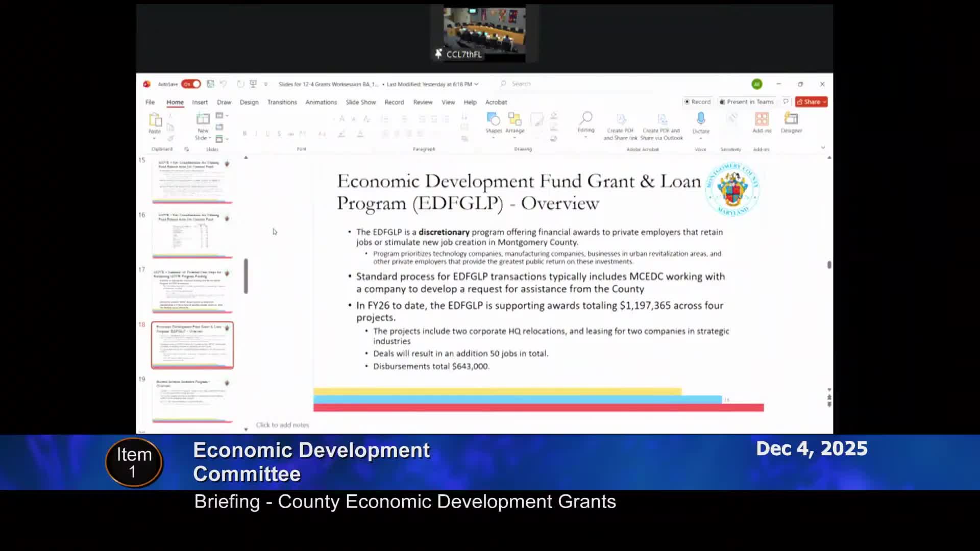980x551 pixels.
Task: Click Create PDF and Share link
Action: pyautogui.click(x=620, y=125)
